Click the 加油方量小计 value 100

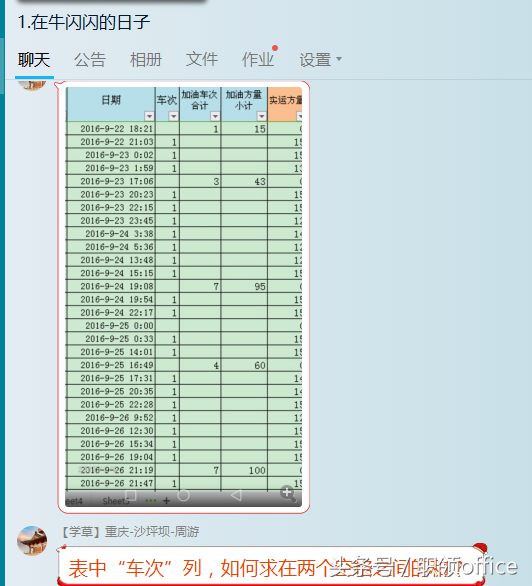point(244,470)
